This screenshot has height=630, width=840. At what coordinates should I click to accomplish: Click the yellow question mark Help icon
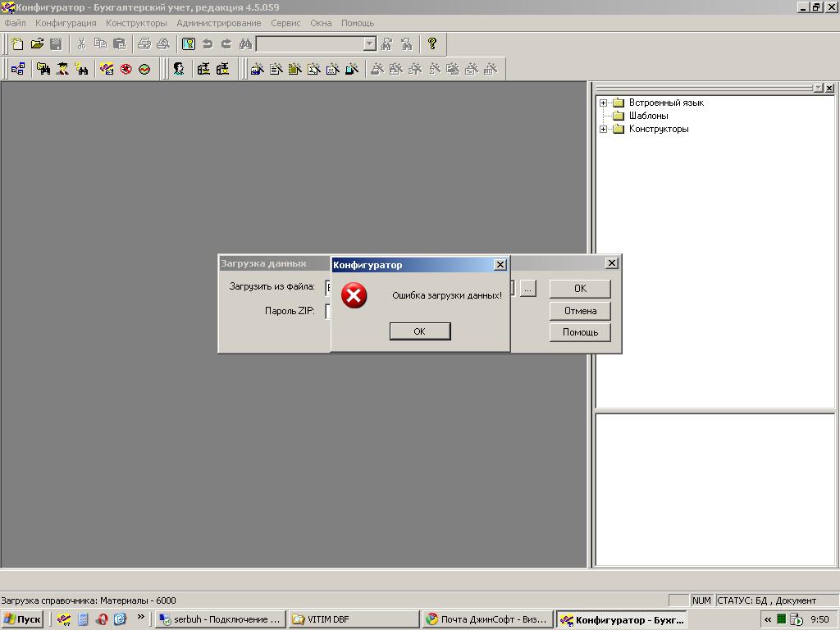(432, 44)
